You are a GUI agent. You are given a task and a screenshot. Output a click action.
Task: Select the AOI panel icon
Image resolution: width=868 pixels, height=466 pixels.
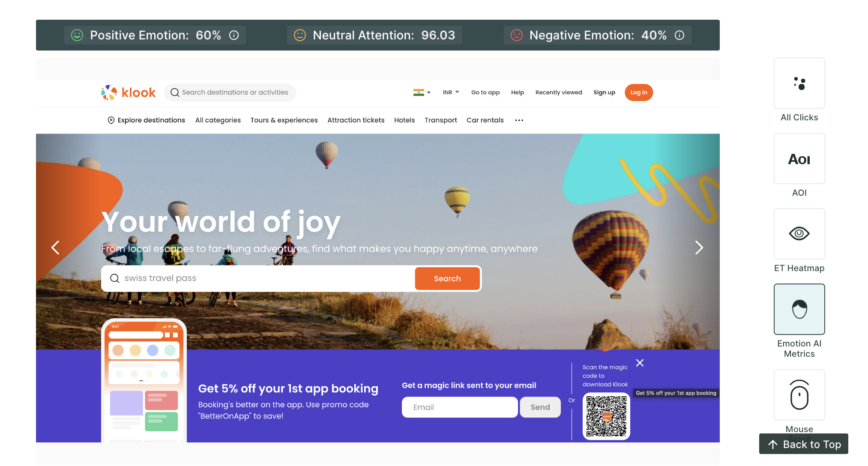coord(799,158)
